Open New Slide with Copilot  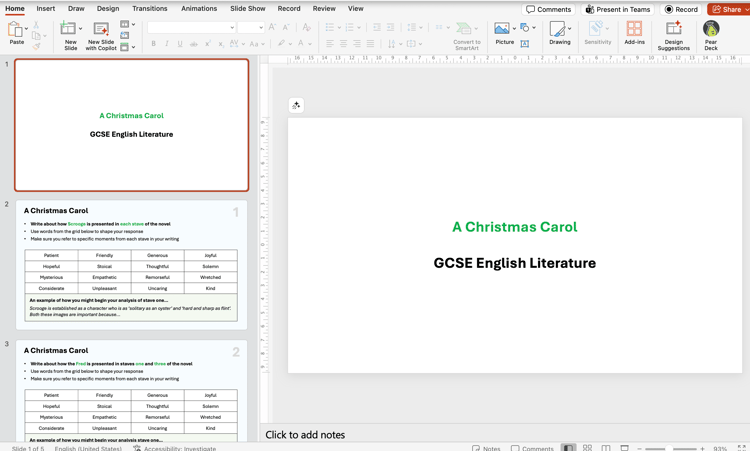click(101, 30)
